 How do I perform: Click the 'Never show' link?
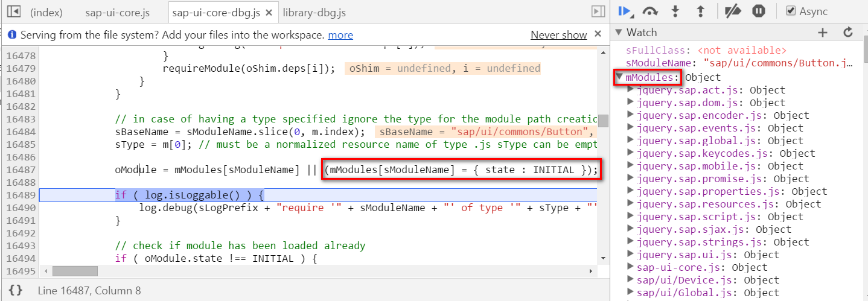click(x=559, y=35)
